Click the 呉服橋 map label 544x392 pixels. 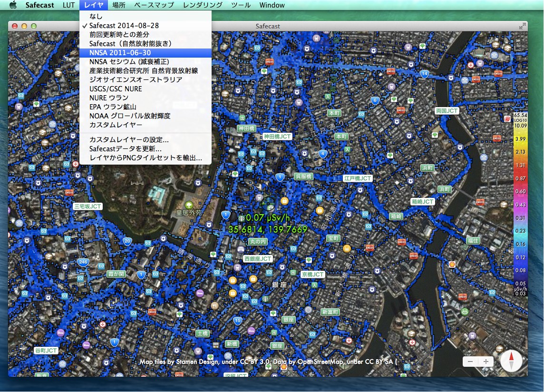(x=303, y=176)
